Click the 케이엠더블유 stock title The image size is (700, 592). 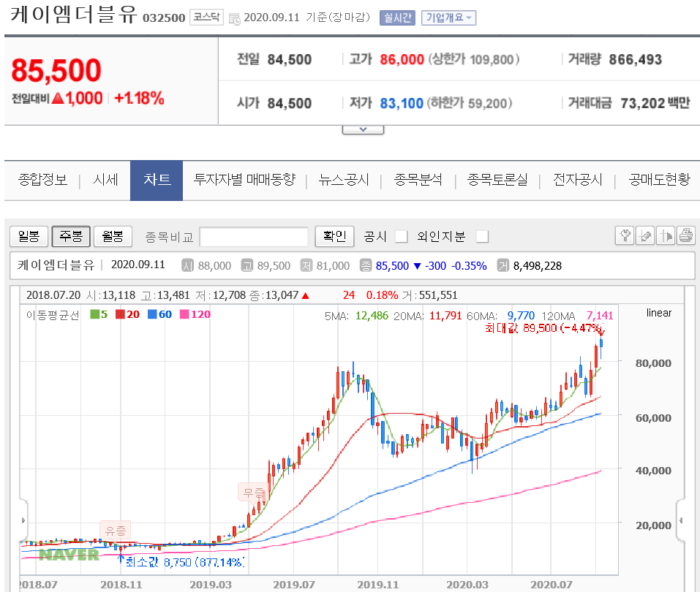tap(74, 15)
